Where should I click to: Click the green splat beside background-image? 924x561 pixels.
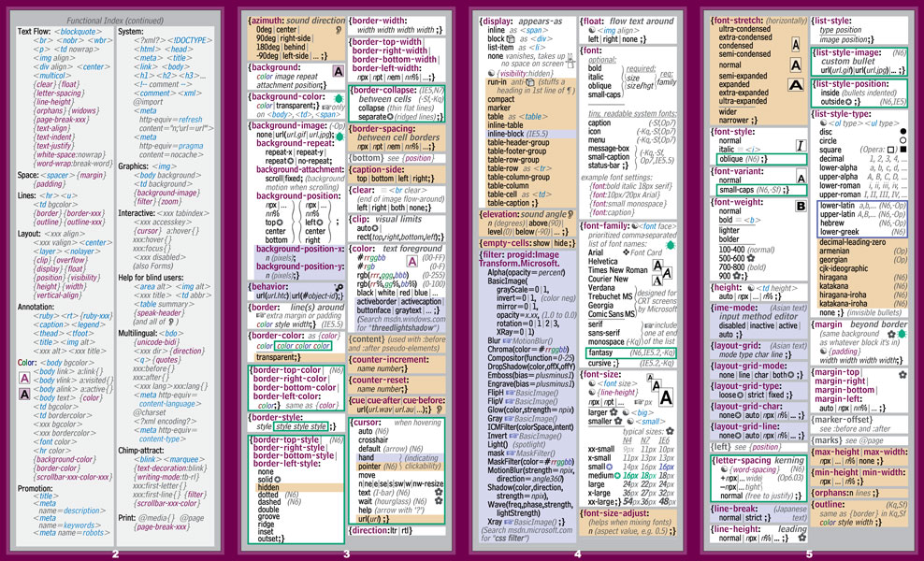coord(339,137)
